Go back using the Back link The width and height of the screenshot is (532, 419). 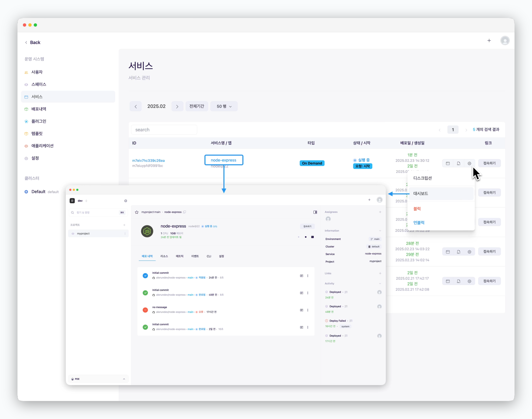[33, 42]
